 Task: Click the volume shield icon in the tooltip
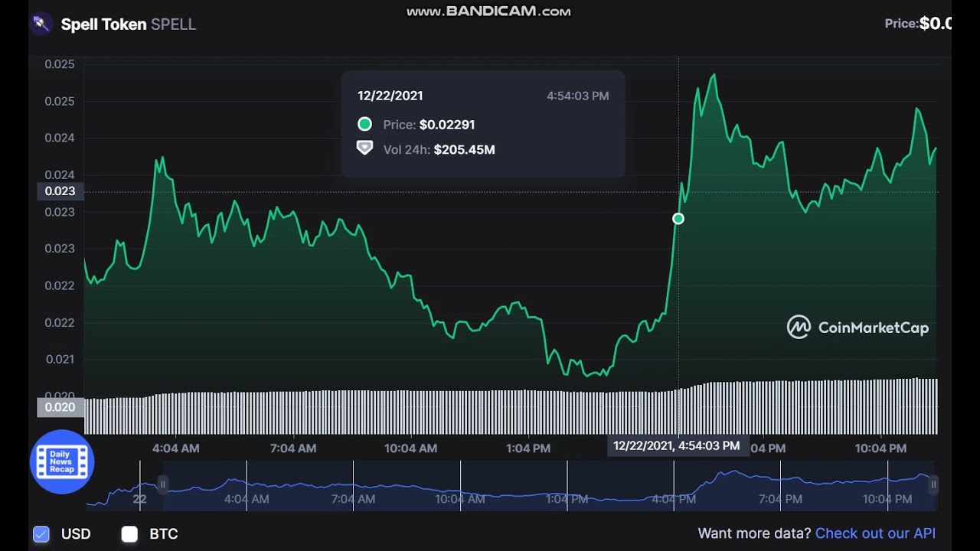pos(364,148)
